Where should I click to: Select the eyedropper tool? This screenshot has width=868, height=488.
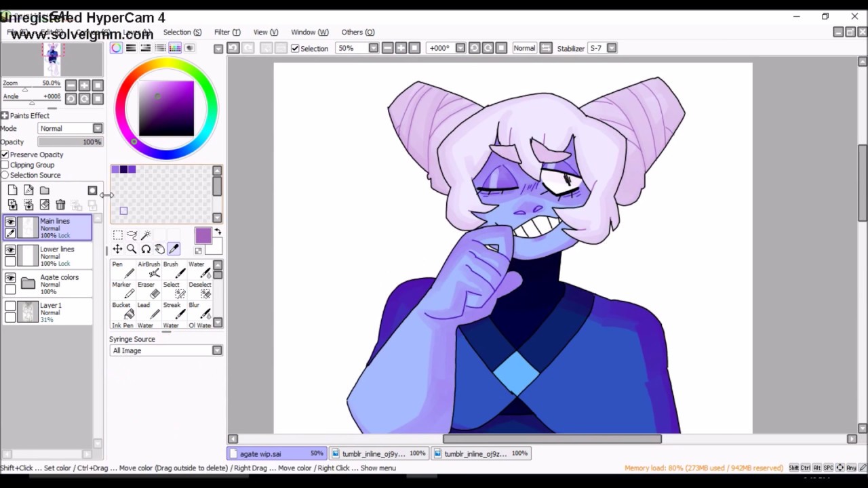pos(174,249)
